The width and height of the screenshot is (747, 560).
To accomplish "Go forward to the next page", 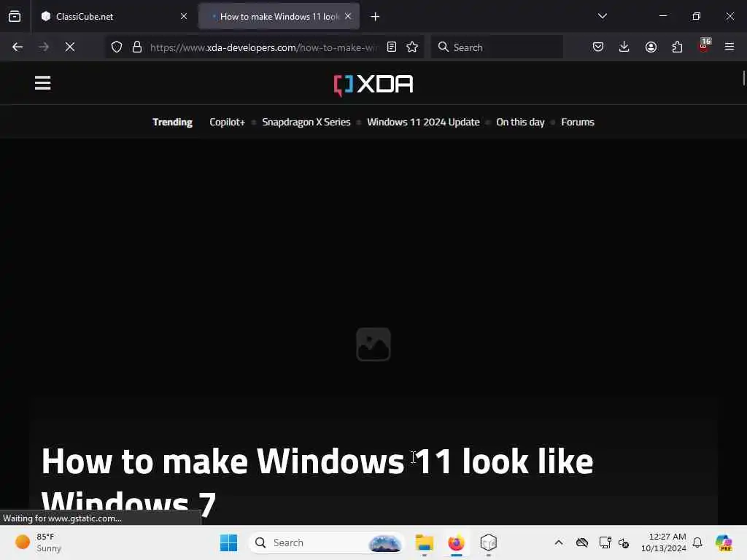I will point(43,47).
